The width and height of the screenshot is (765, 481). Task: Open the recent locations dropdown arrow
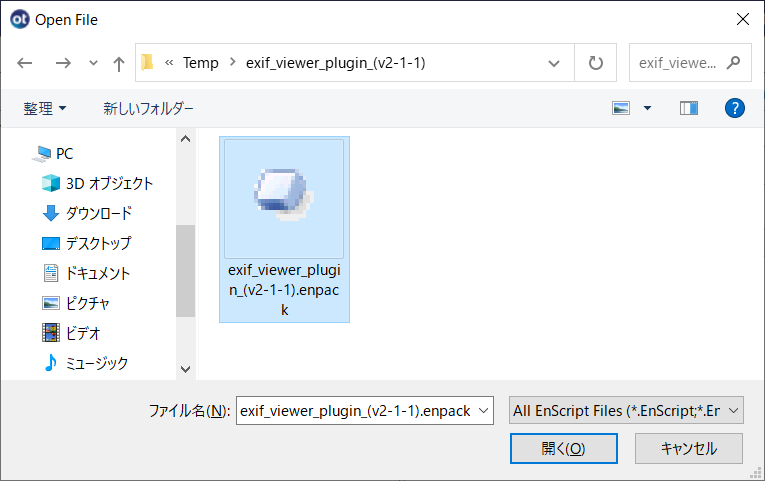coord(93,63)
